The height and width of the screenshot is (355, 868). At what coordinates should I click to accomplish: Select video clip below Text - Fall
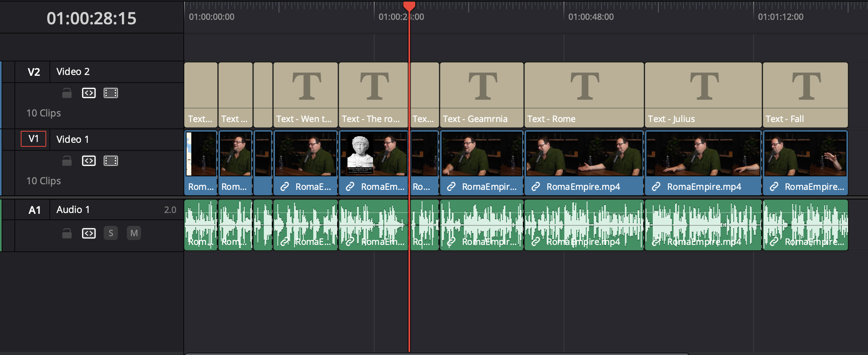(805, 163)
